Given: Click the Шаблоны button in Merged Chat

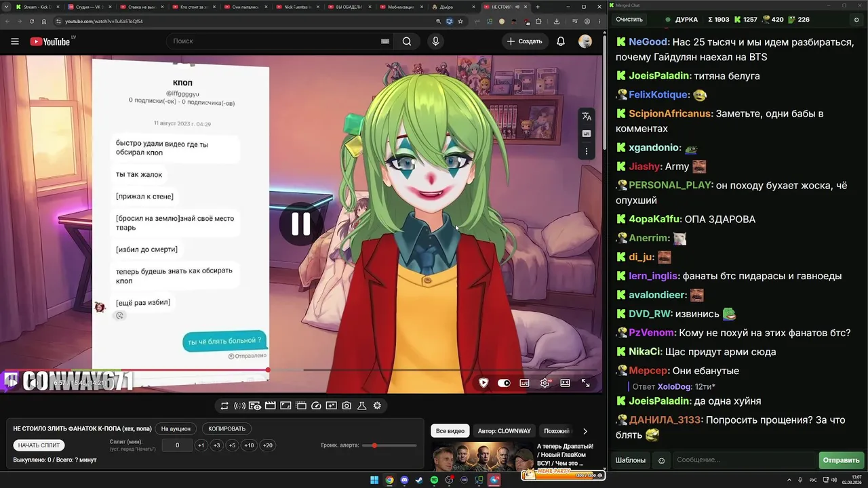Looking at the screenshot, I should 631,460.
